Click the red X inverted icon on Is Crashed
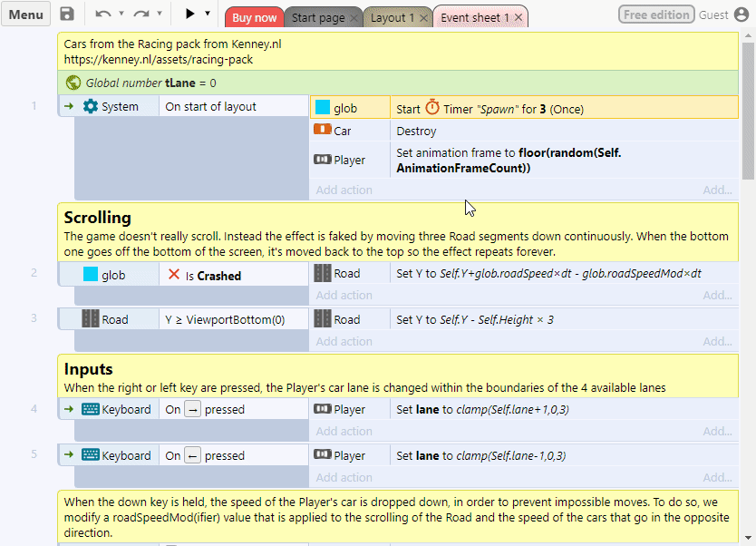The width and height of the screenshot is (756, 546). click(174, 275)
